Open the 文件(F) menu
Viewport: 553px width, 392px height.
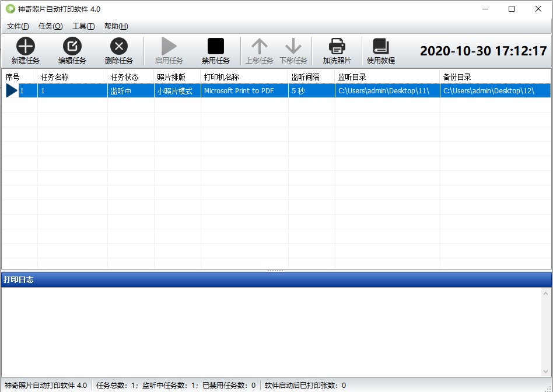point(18,26)
